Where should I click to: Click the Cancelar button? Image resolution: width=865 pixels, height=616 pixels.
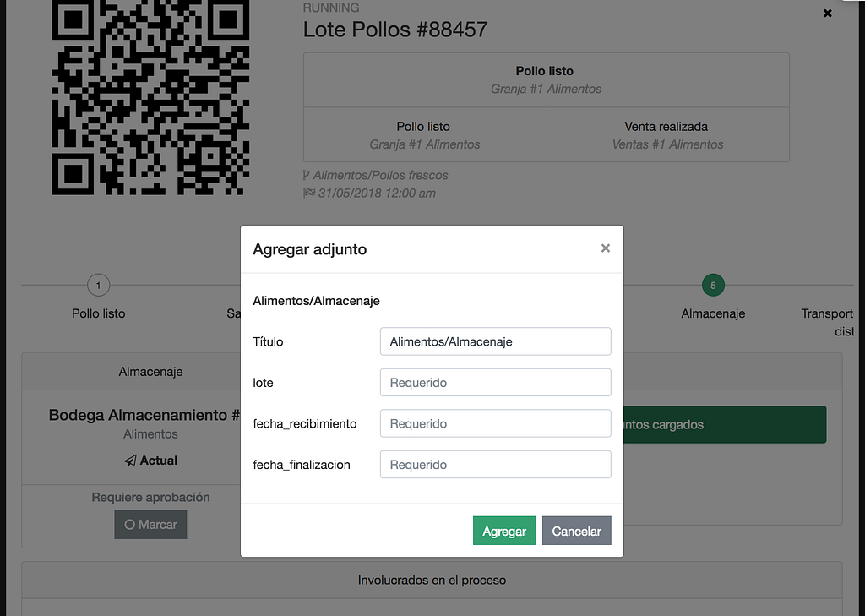(576, 531)
